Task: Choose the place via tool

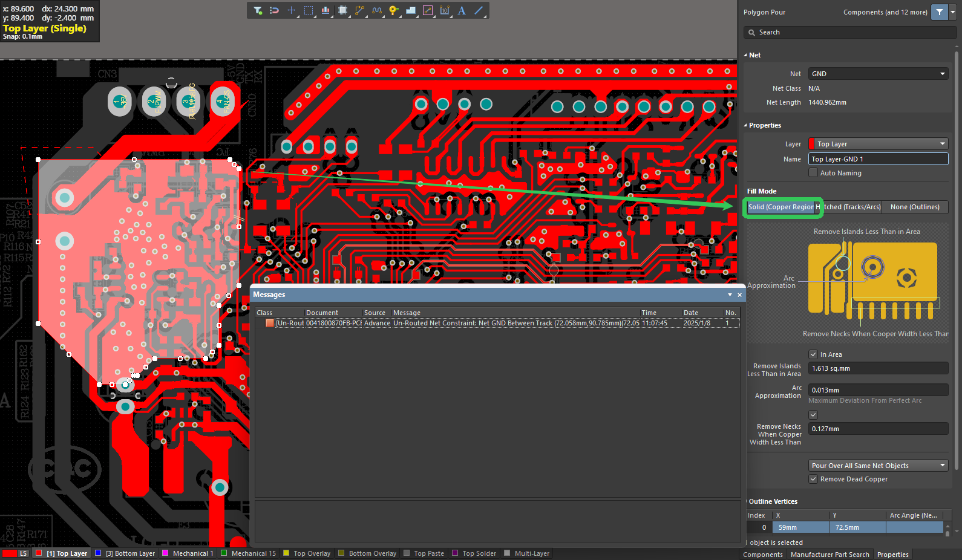Action: point(394,10)
